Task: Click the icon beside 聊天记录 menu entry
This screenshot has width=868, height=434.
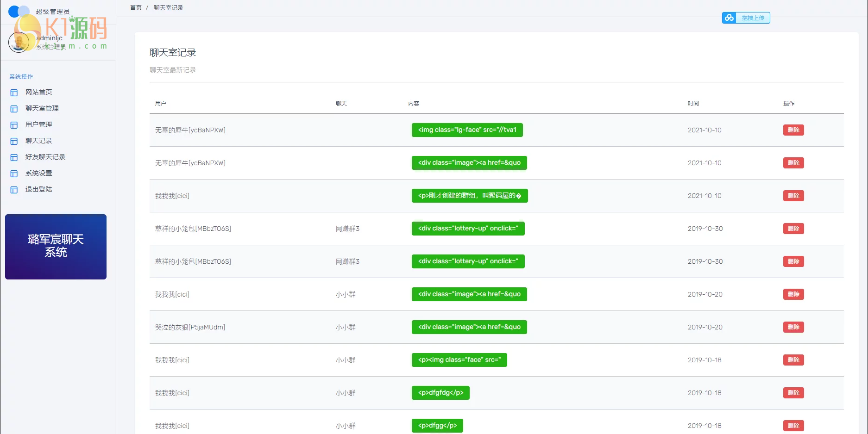Action: tap(14, 141)
